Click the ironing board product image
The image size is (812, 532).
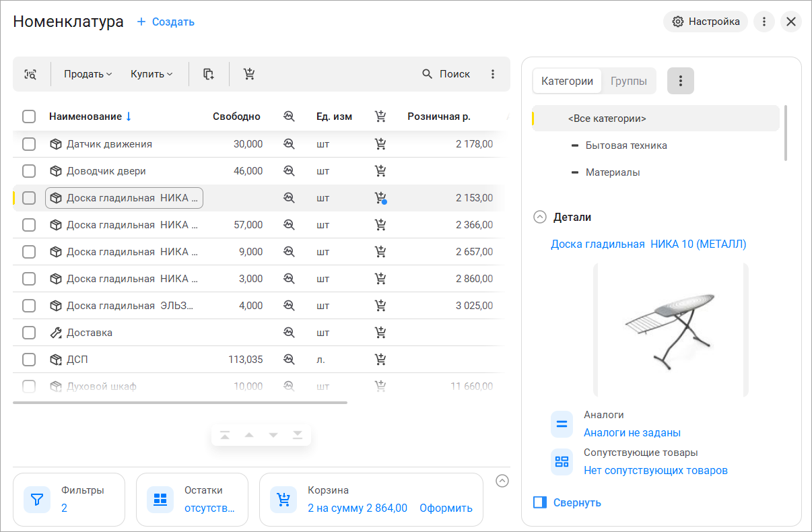[670, 329]
